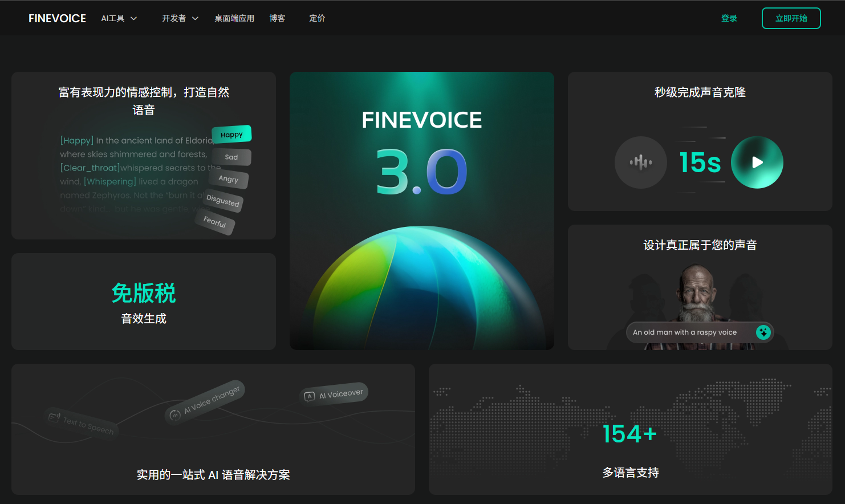This screenshot has height=504, width=845.
Task: Click the Text to Speech tag
Action: 82,423
